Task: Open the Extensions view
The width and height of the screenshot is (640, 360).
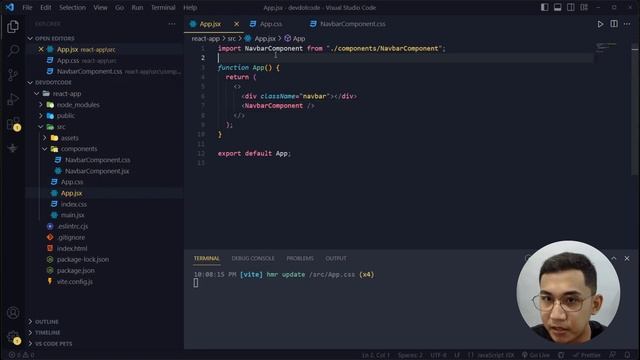Action: [x=13, y=124]
